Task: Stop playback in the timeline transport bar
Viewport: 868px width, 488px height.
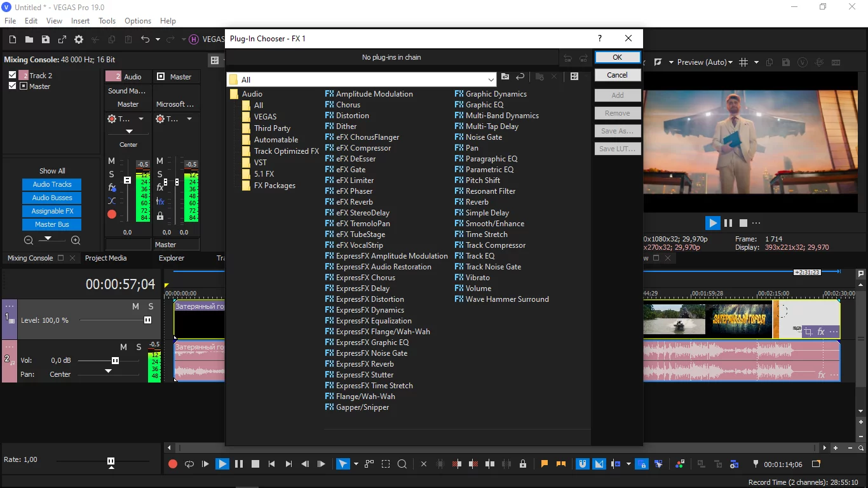Action: click(x=255, y=464)
